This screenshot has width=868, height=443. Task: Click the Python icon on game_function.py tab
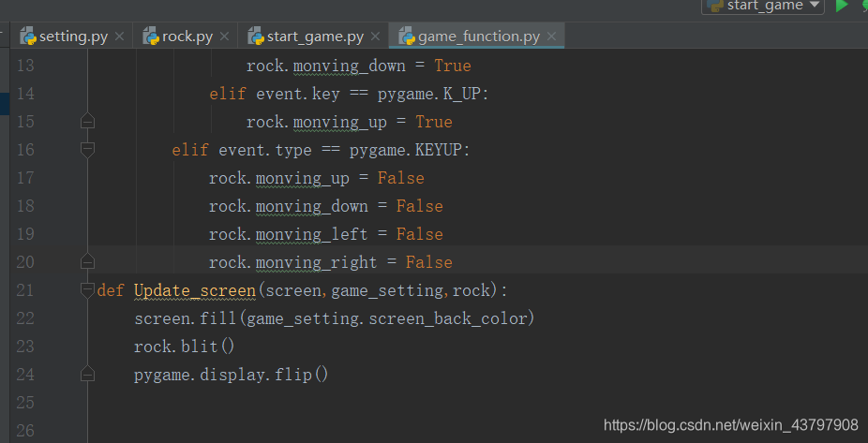click(407, 37)
